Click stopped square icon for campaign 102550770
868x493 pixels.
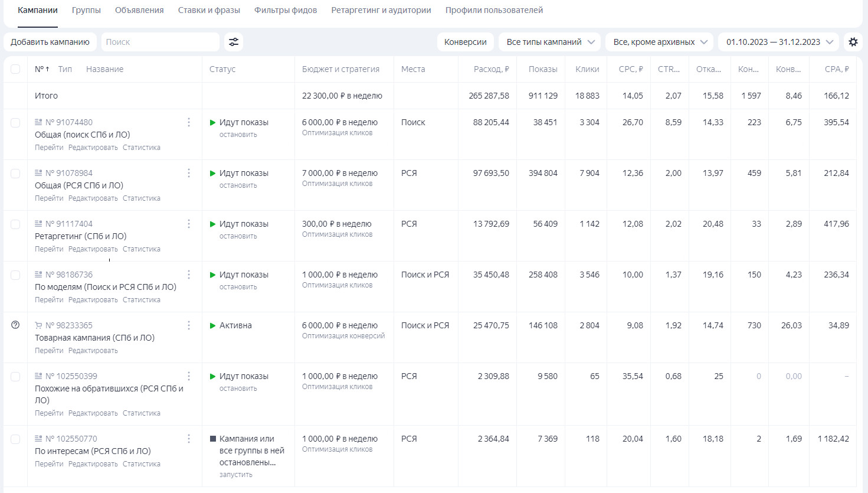click(213, 439)
